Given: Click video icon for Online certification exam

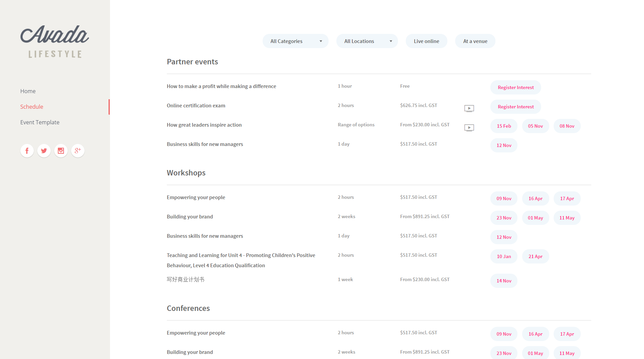Looking at the screenshot, I should pos(469,108).
